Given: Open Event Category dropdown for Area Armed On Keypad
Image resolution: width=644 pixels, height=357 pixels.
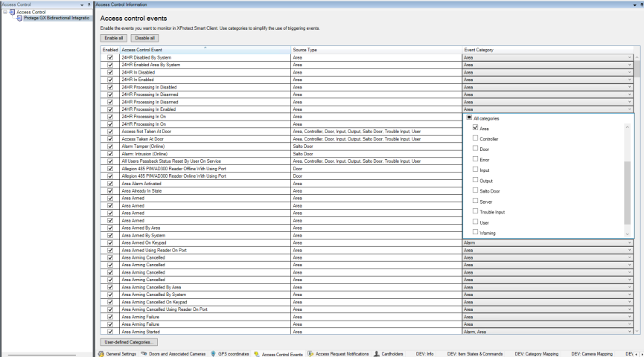Looking at the screenshot, I should click(629, 242).
